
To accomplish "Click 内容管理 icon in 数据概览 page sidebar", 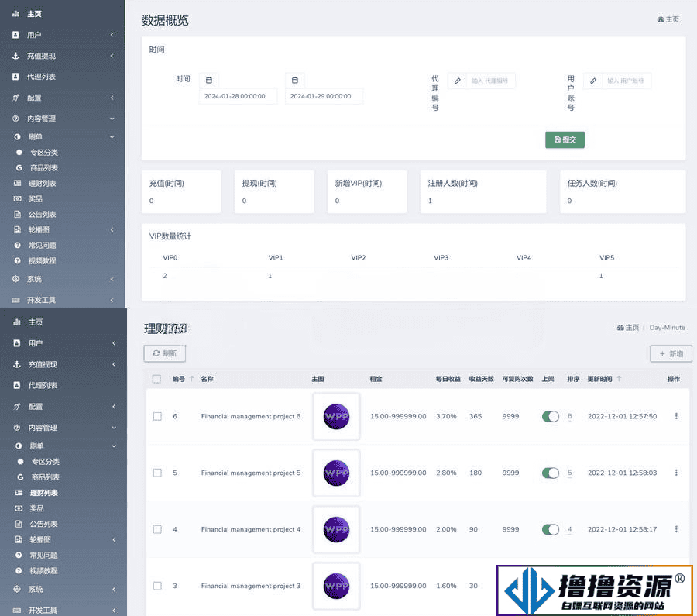I will coord(16,119).
